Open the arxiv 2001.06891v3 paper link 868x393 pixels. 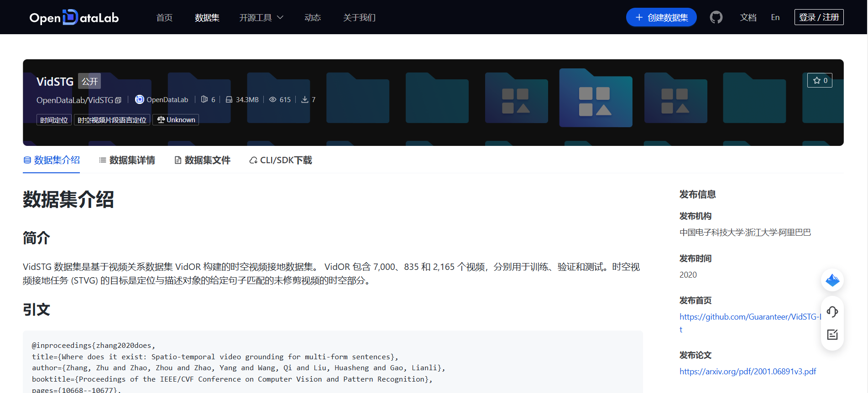pos(748,372)
